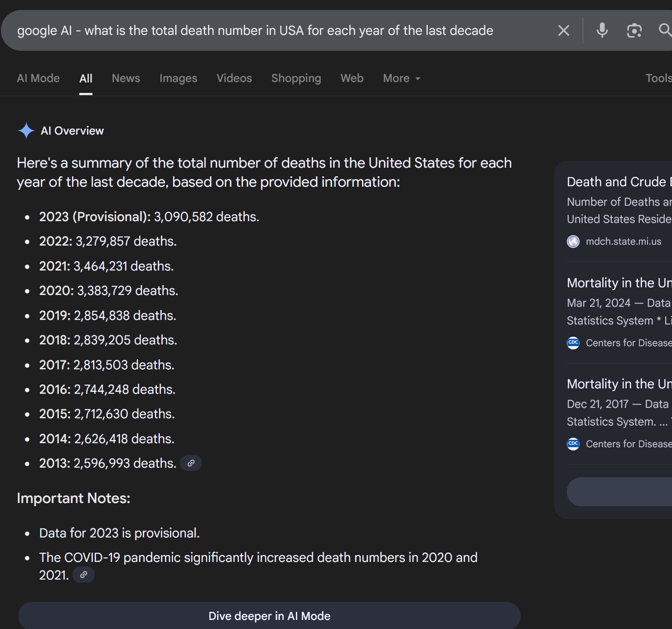Select the All results tab
The image size is (672, 629).
pos(86,78)
